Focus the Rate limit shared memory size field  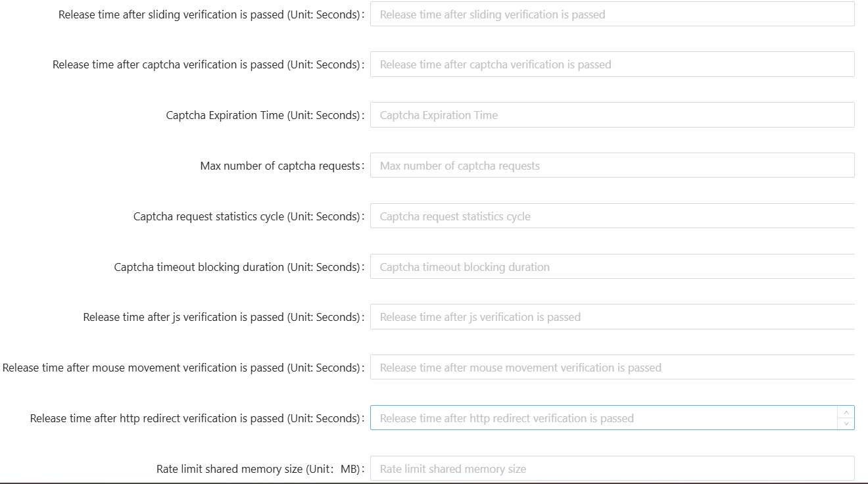tap(612, 469)
